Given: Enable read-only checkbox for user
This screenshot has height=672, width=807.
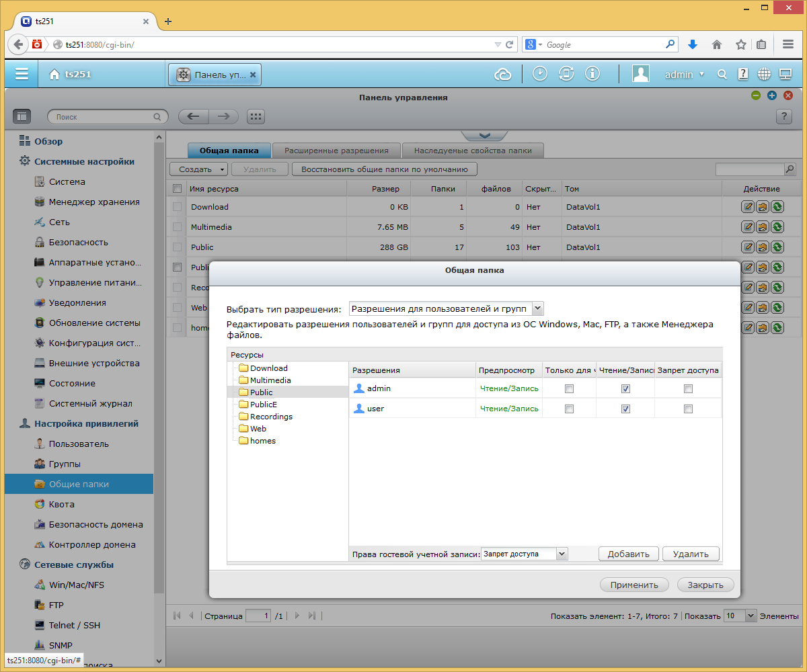Looking at the screenshot, I should pyautogui.click(x=570, y=409).
